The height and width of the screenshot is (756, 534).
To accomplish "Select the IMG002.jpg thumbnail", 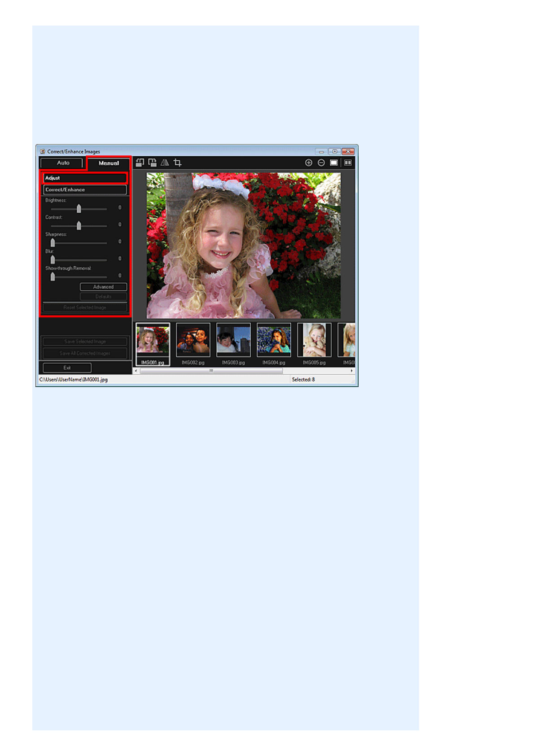I will point(193,340).
